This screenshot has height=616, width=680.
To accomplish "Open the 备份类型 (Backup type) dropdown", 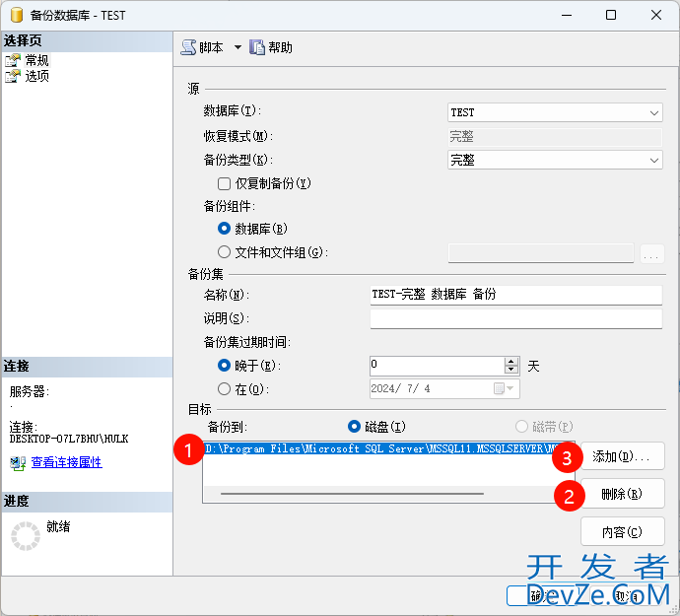I will point(555,160).
